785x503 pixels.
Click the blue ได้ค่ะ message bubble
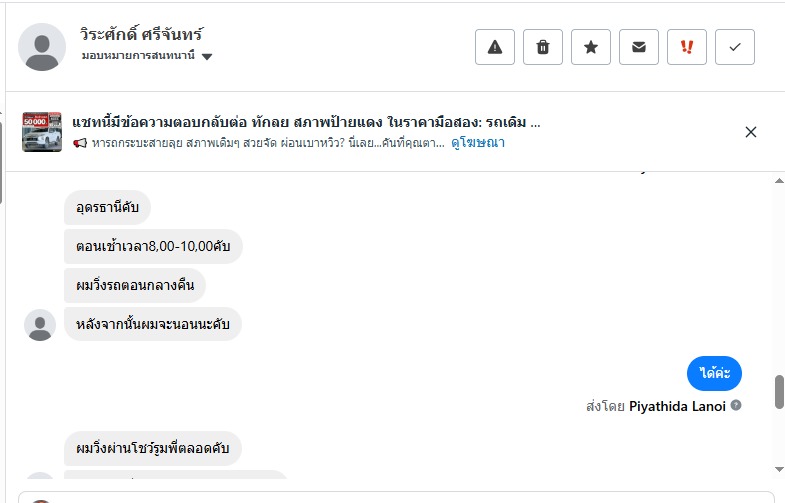714,373
